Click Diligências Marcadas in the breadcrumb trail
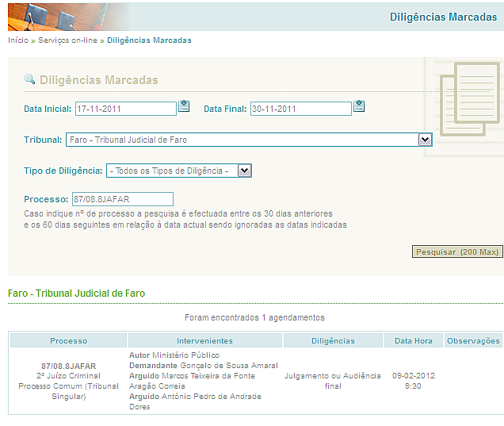 (x=149, y=40)
